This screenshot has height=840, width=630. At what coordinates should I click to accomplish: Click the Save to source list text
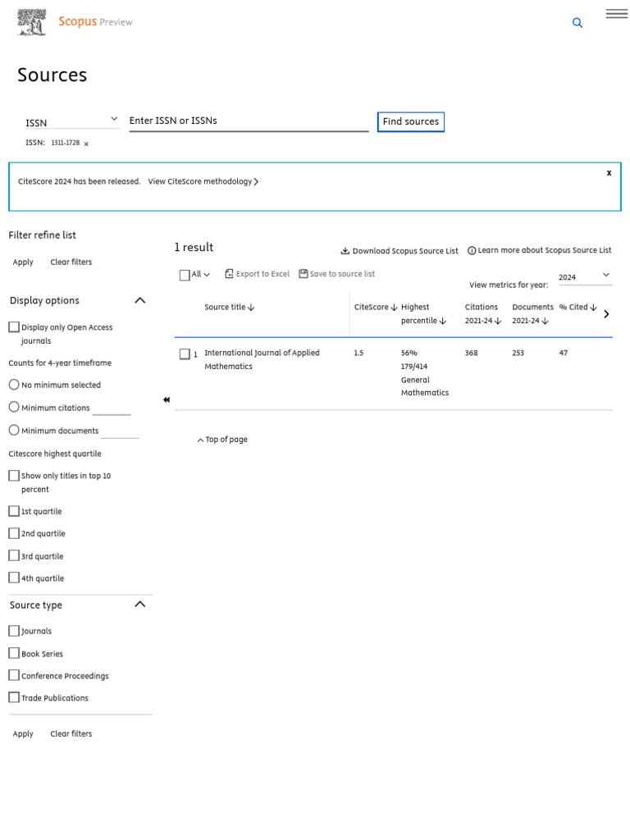(342, 274)
